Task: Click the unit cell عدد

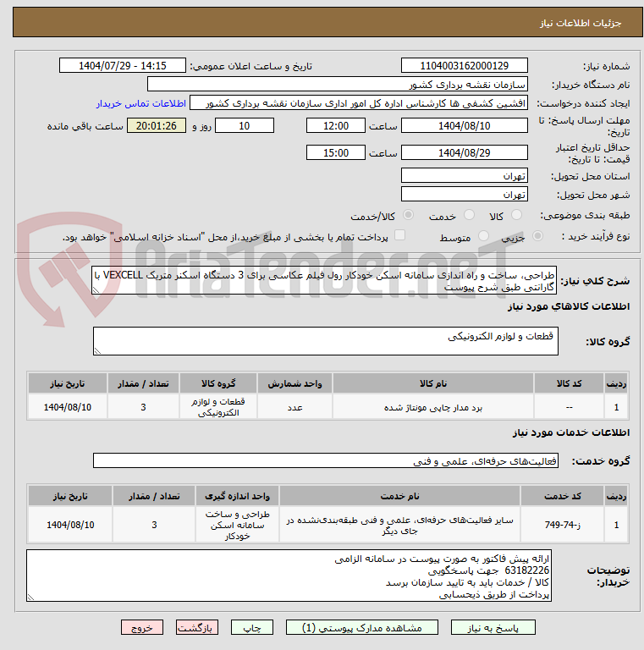Action: 294,407
